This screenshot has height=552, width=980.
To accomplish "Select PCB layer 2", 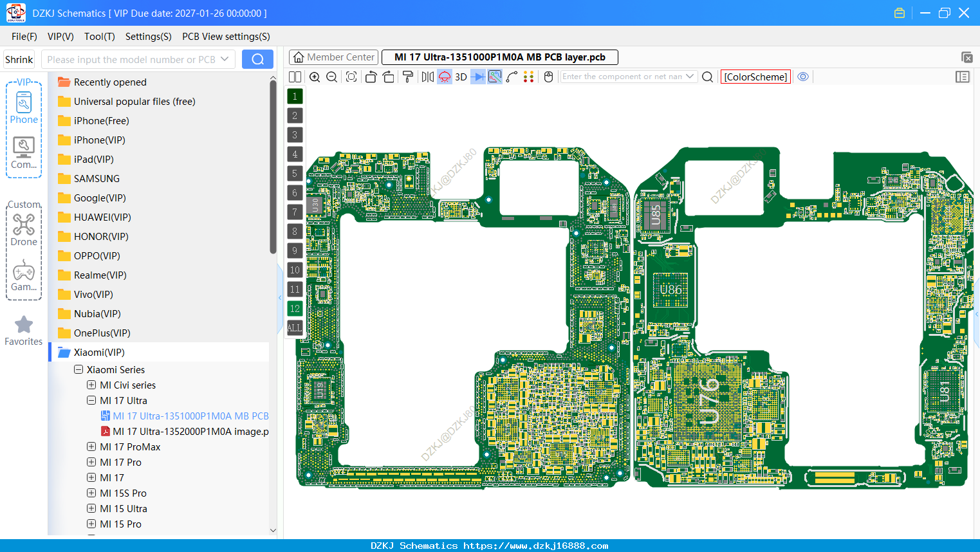I will 295,116.
